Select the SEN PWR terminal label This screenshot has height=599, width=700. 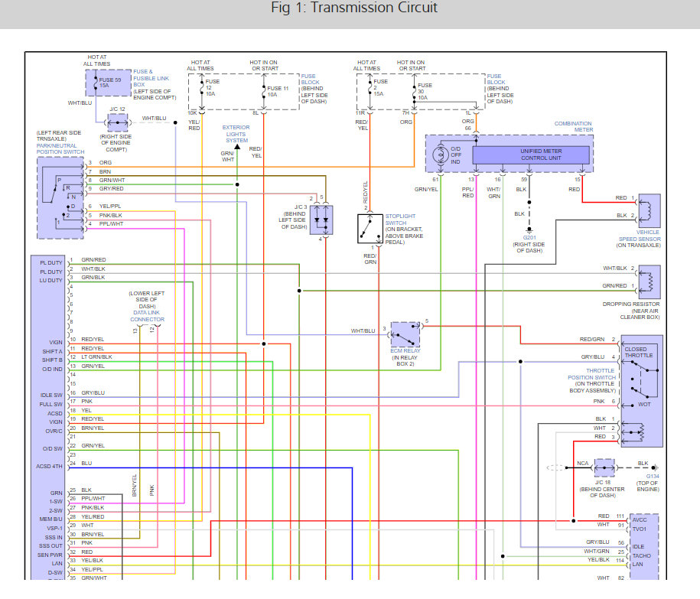coord(50,555)
